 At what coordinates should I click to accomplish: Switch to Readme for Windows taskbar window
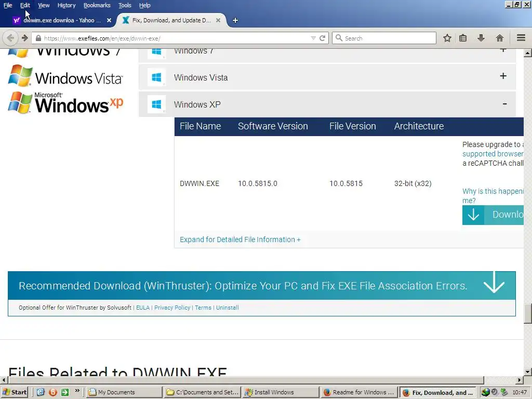click(x=360, y=392)
